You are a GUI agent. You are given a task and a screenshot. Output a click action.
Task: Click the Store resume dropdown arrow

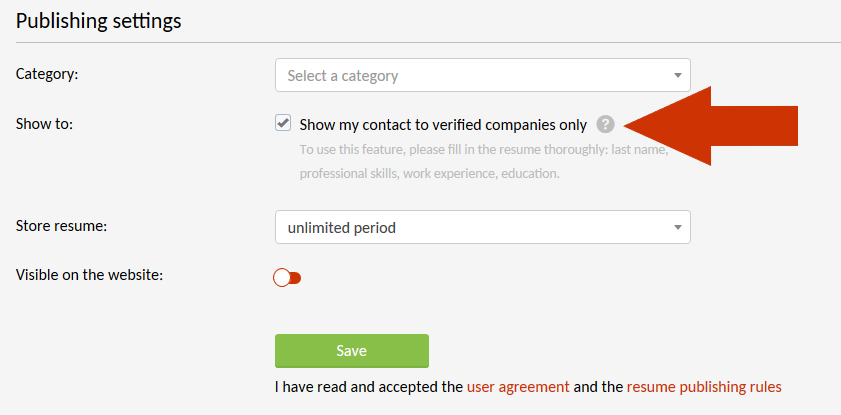click(x=677, y=227)
